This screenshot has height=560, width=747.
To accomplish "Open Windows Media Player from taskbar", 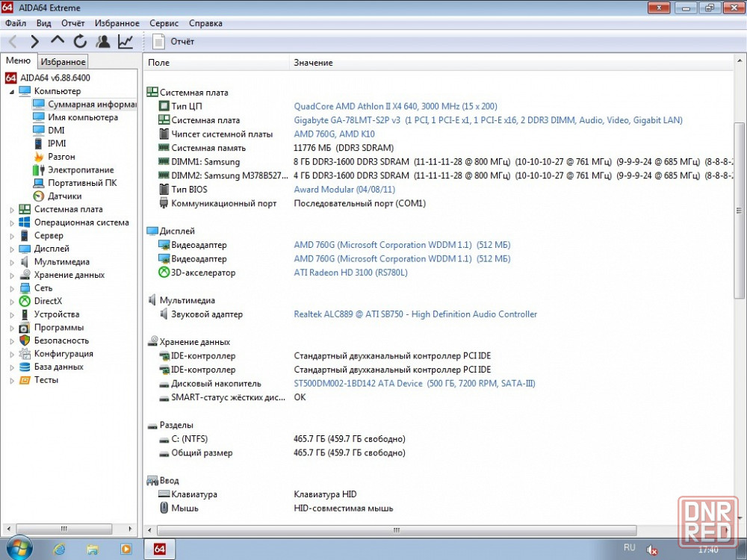I will point(125,549).
